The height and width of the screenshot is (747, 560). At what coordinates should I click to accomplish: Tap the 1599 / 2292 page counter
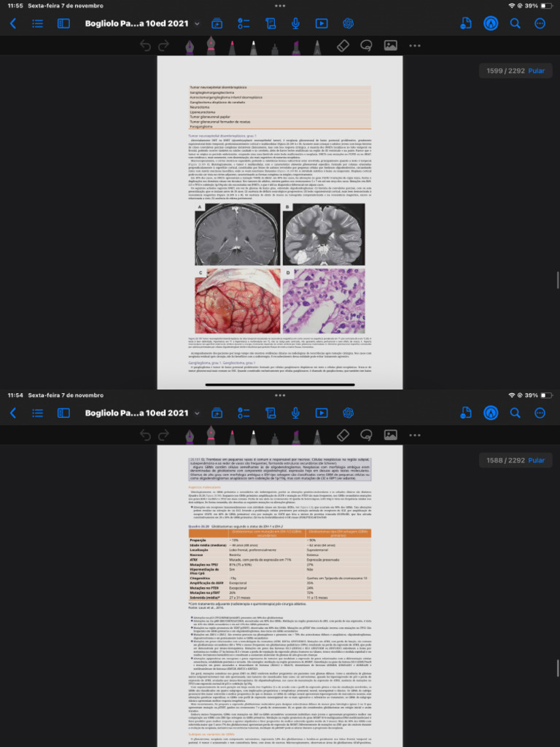(x=505, y=71)
